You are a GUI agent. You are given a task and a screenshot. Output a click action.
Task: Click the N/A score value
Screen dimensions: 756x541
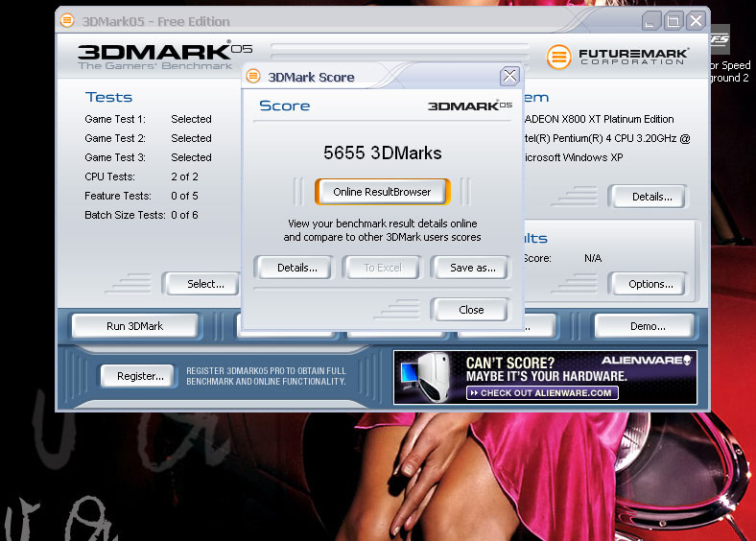pos(593,258)
